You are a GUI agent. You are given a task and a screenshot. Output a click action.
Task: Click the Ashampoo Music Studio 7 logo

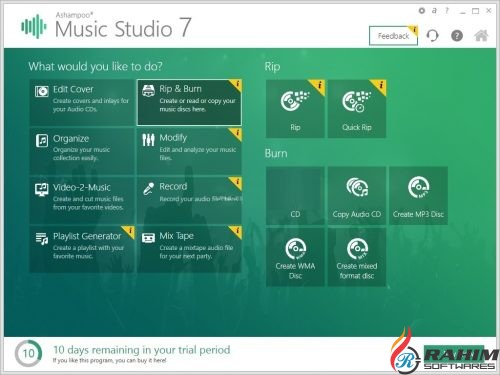(x=106, y=26)
